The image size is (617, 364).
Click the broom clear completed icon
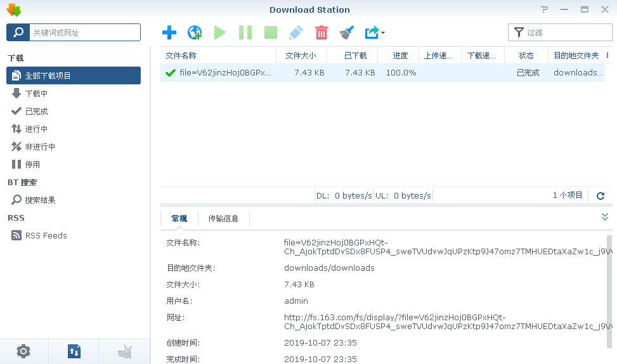click(347, 32)
